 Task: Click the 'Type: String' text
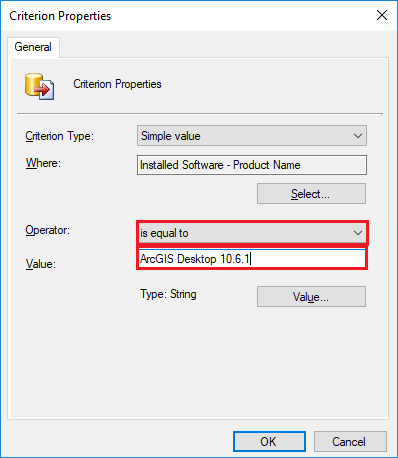168,294
